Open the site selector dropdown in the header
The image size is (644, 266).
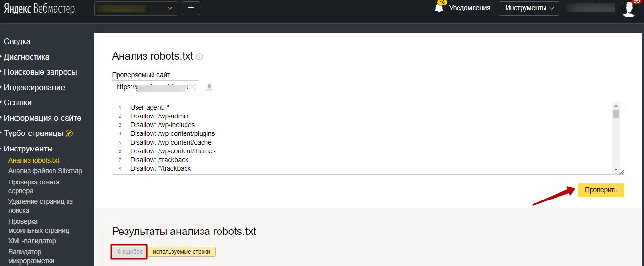pyautogui.click(x=136, y=8)
